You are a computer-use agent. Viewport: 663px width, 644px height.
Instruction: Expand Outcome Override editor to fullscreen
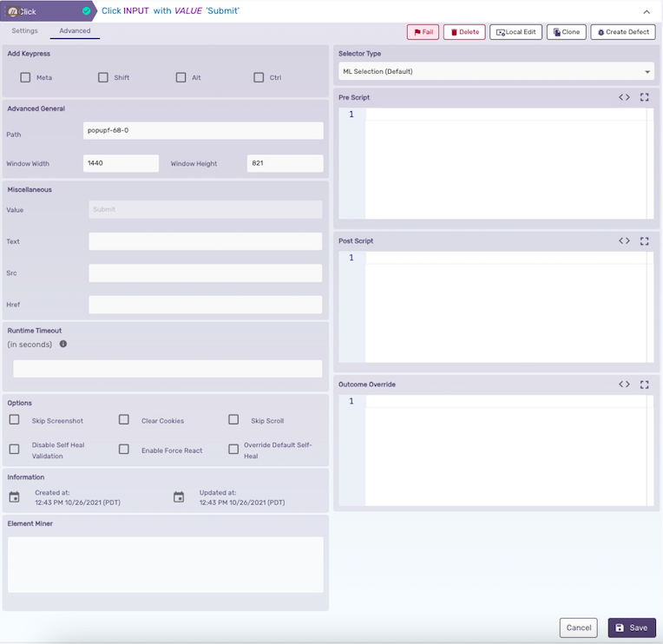[645, 384]
